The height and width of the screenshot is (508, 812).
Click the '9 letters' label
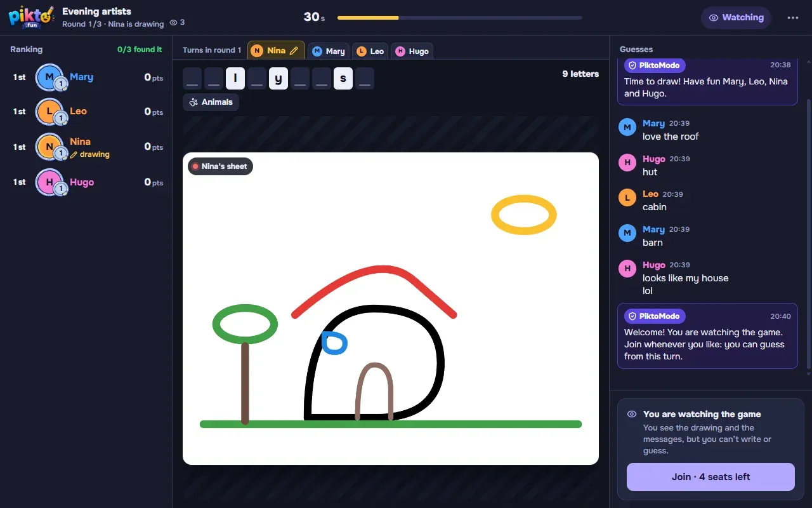pos(580,74)
